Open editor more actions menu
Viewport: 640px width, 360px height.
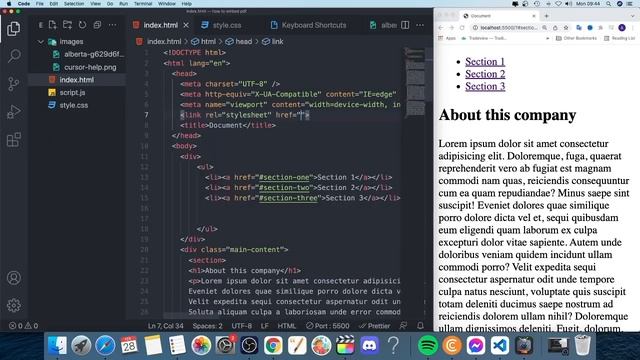click(420, 25)
